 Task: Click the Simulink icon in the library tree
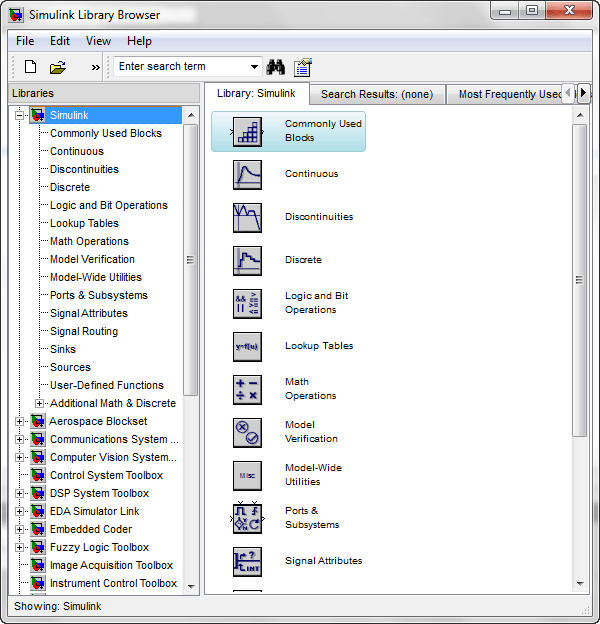(38, 115)
